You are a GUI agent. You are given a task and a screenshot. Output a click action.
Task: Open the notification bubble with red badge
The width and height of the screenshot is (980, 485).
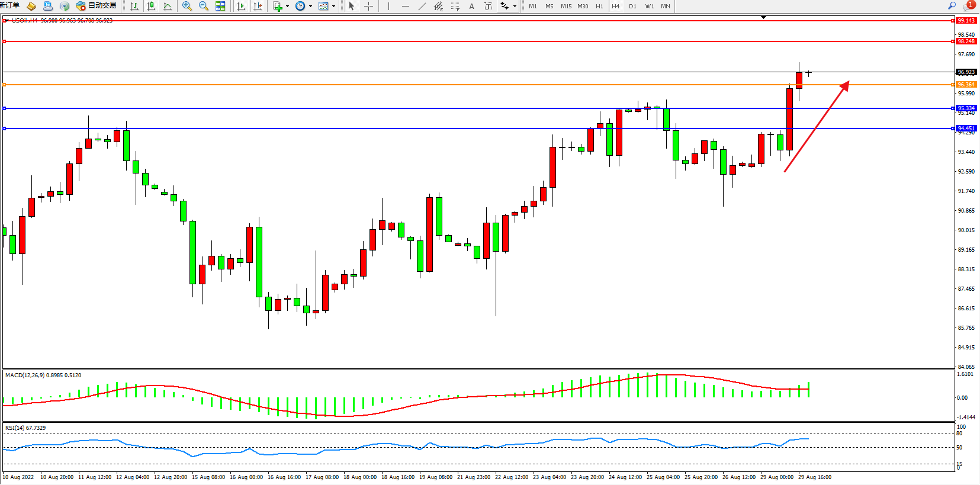(x=969, y=6)
